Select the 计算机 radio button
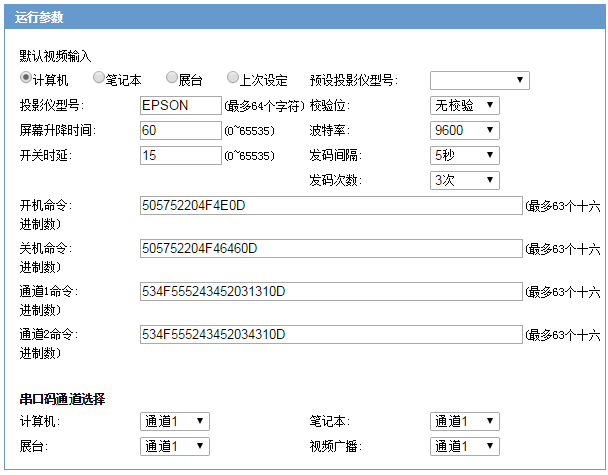This screenshot has width=608, height=475. click(x=26, y=78)
